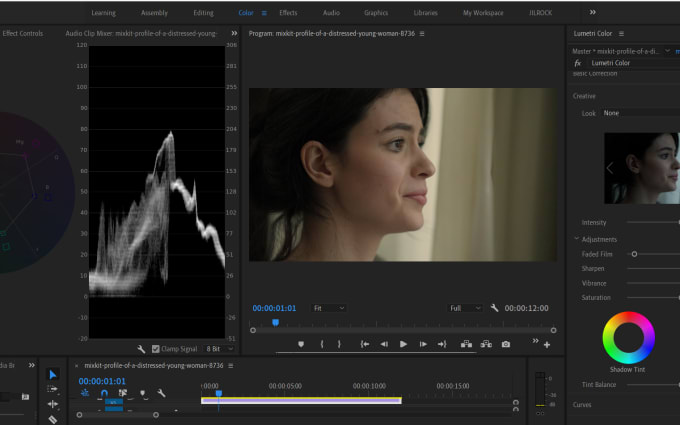The image size is (680, 425).
Task: Show previous Look preview arrow
Action: 610,168
